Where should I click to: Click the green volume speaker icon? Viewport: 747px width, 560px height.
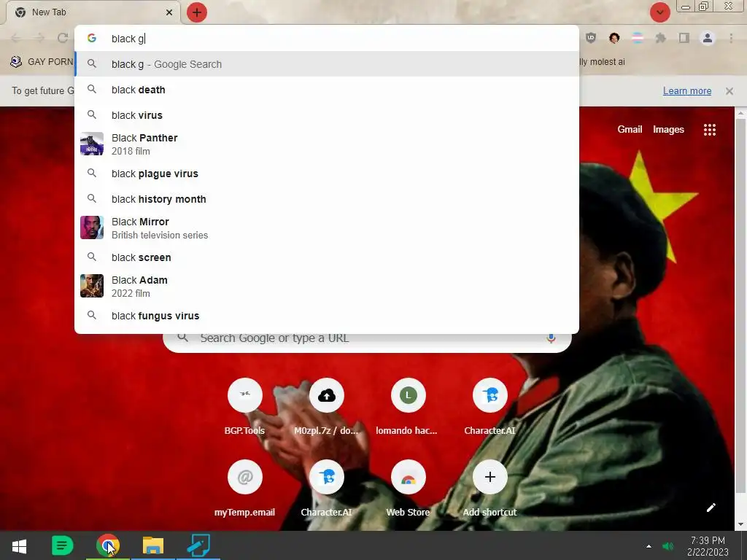pos(668,546)
